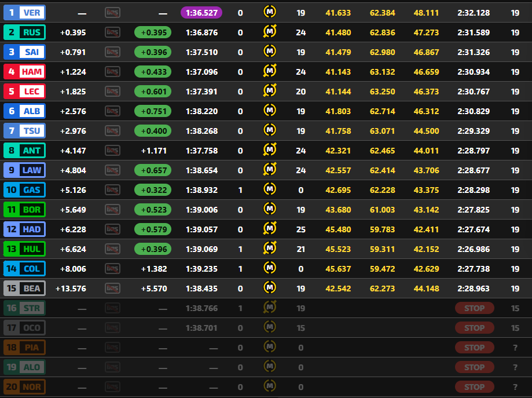
Task: Click the +13.576 gap value
Action: 71,289
